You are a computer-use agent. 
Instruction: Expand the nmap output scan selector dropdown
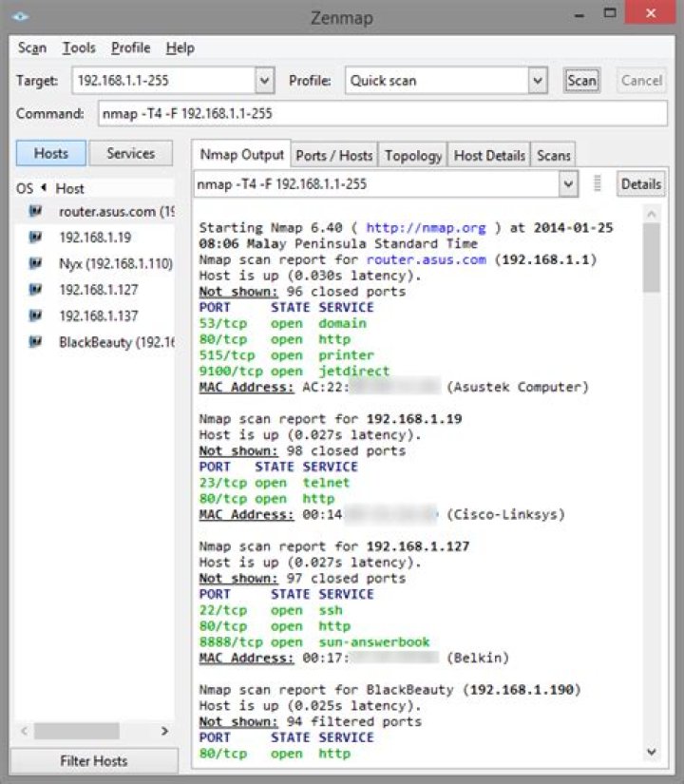point(568,184)
